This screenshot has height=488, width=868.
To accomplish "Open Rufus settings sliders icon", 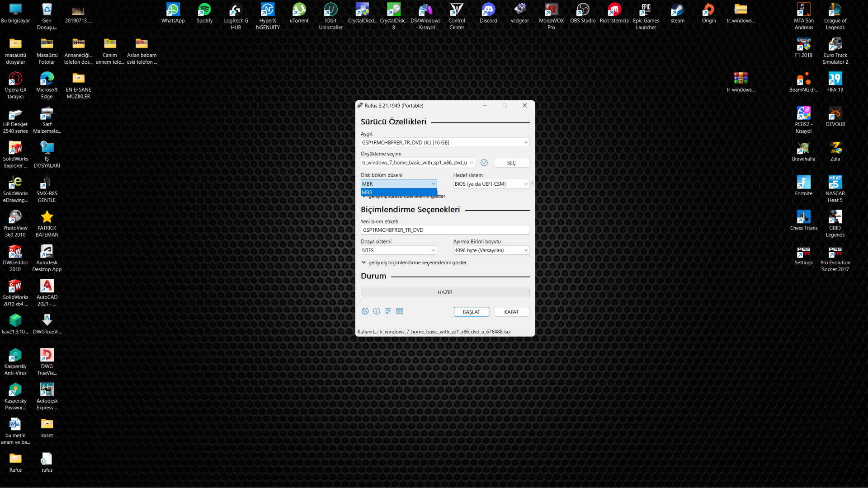I will (x=388, y=311).
